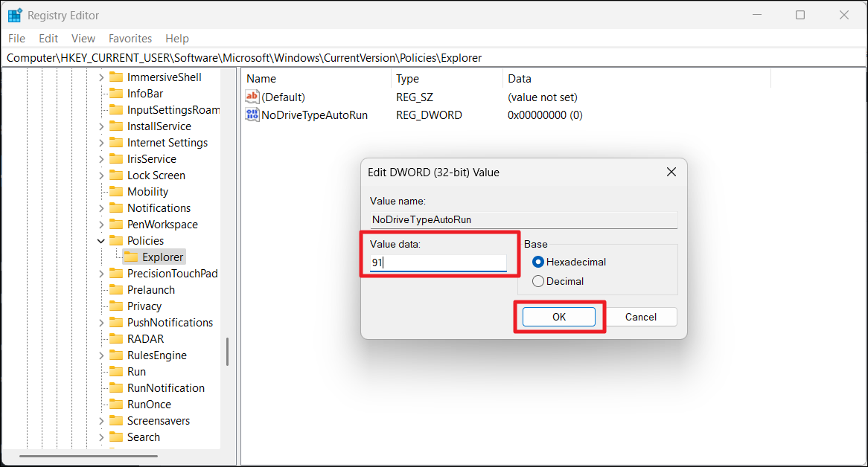Select the Decimal base radio button

pyautogui.click(x=538, y=281)
